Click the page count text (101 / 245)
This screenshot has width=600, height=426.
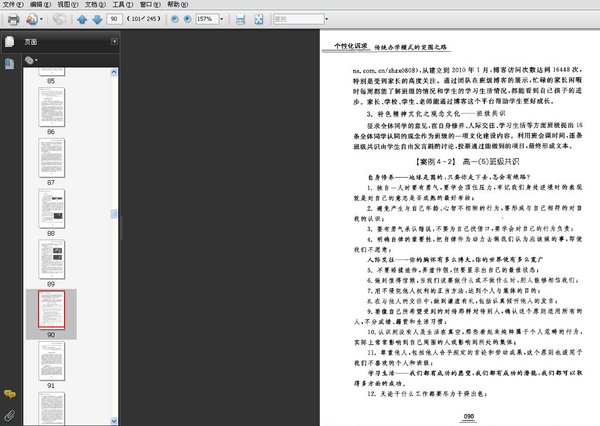tap(143, 19)
